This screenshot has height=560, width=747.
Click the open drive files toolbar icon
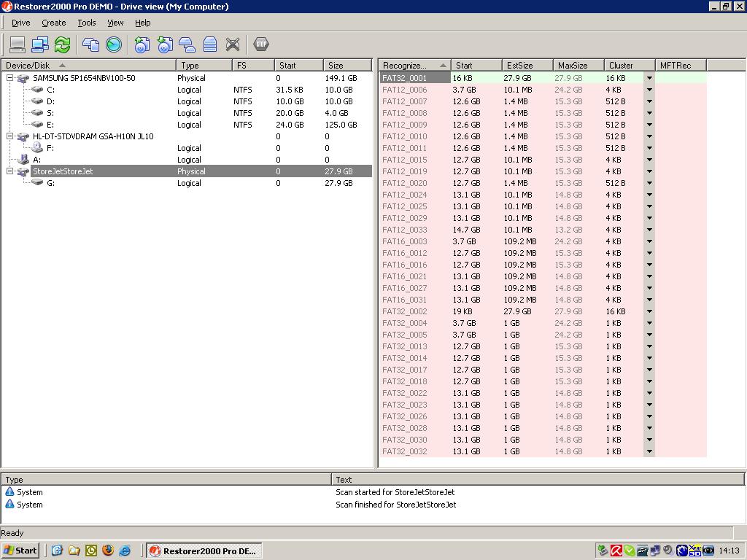[91, 44]
